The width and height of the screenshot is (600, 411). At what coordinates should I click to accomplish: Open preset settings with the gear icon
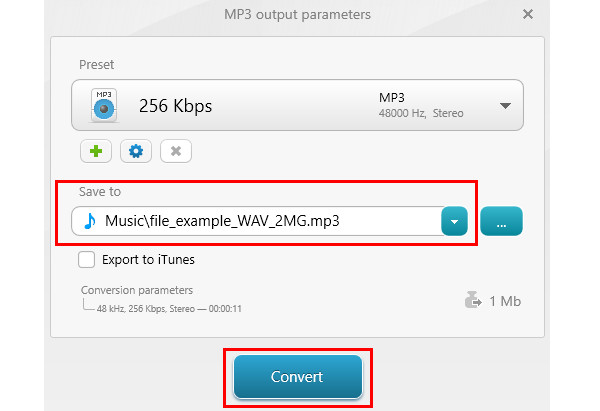point(136,151)
